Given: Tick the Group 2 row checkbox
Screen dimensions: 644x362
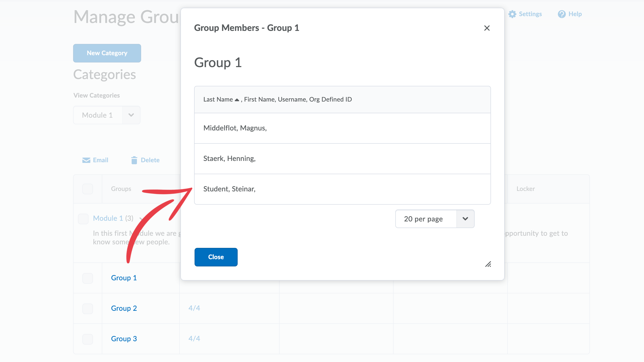Looking at the screenshot, I should pyautogui.click(x=87, y=308).
